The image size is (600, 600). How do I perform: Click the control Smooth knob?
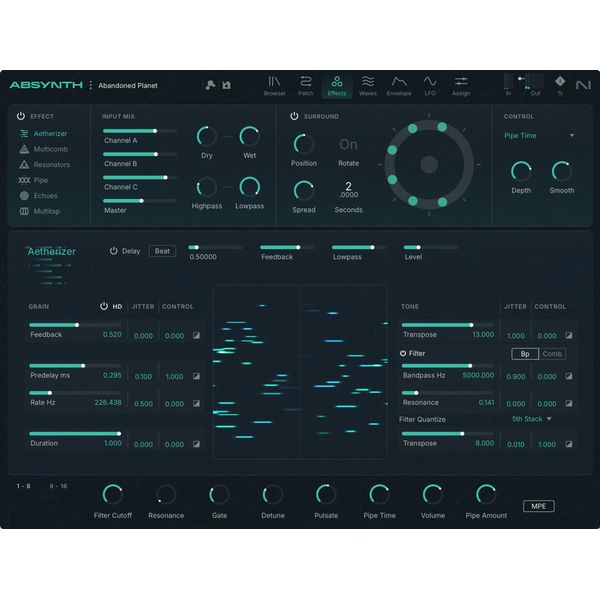click(x=562, y=171)
